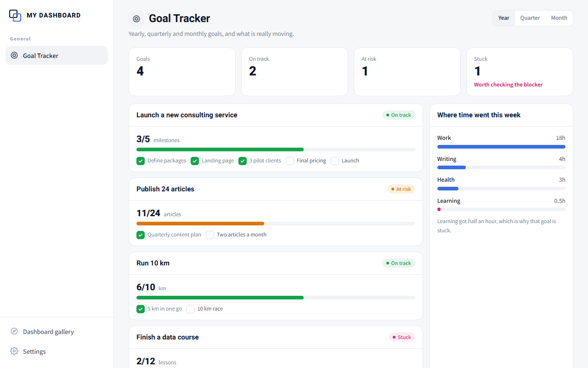Check the Final pricing milestone
Image resolution: width=588 pixels, height=368 pixels.
[290, 161]
